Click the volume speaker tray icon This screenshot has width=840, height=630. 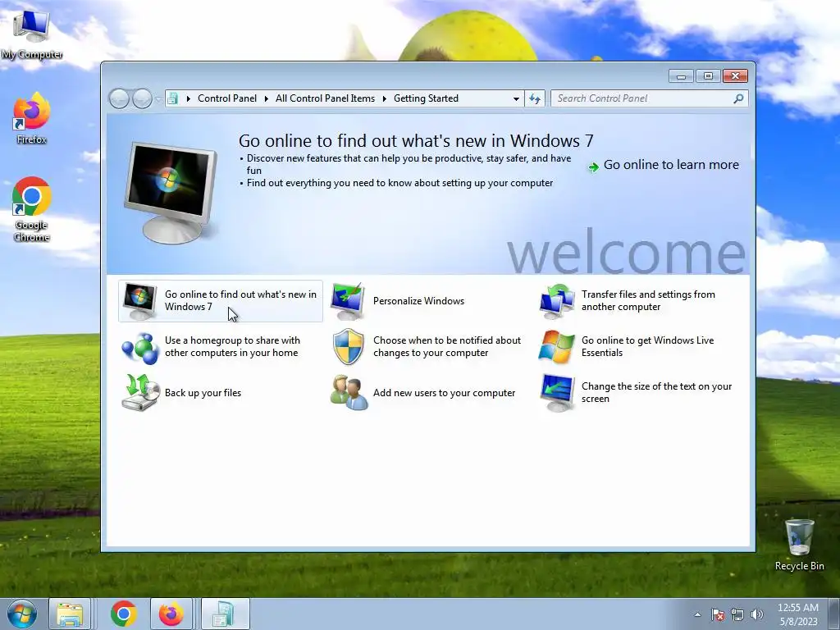756,614
